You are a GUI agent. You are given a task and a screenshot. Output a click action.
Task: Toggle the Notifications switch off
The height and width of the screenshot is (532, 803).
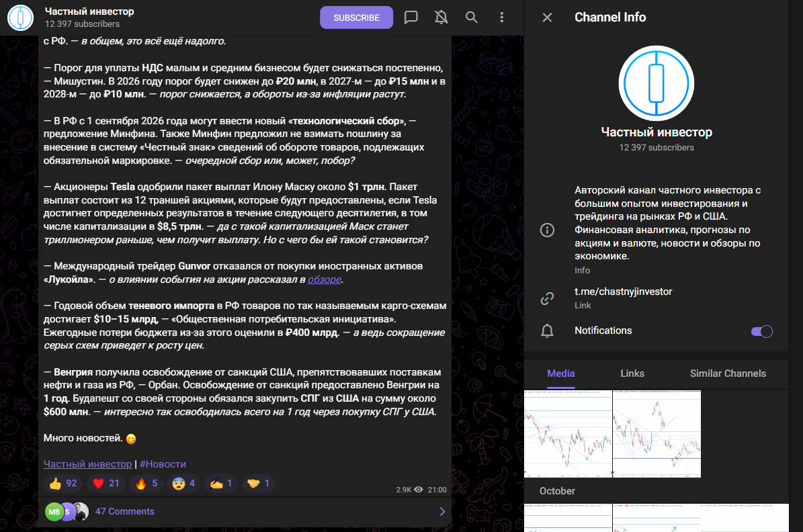[761, 331]
